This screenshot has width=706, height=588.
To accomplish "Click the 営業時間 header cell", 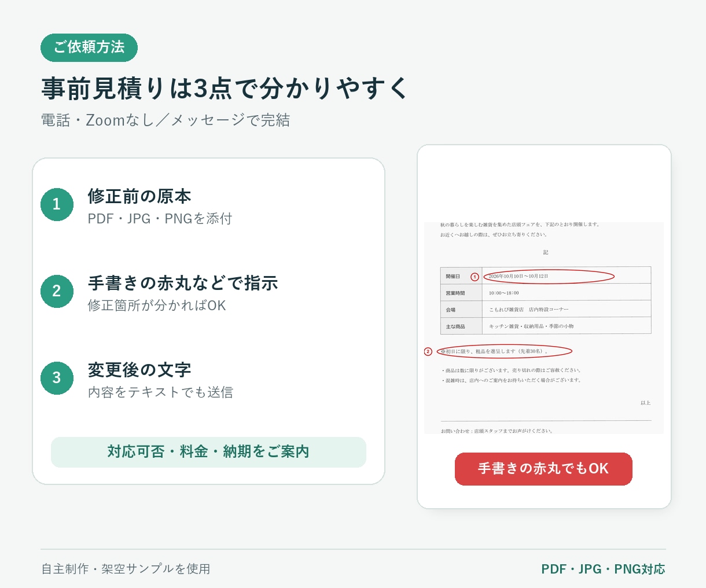I will tap(461, 292).
